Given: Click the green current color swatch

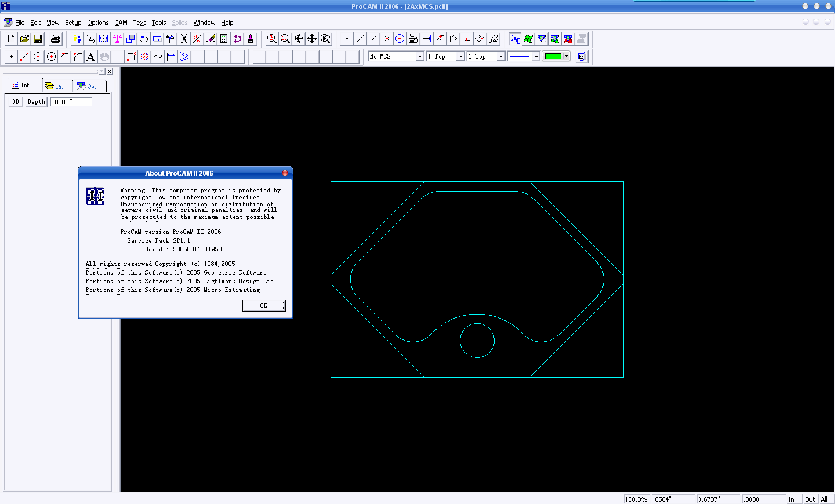Looking at the screenshot, I should point(553,56).
